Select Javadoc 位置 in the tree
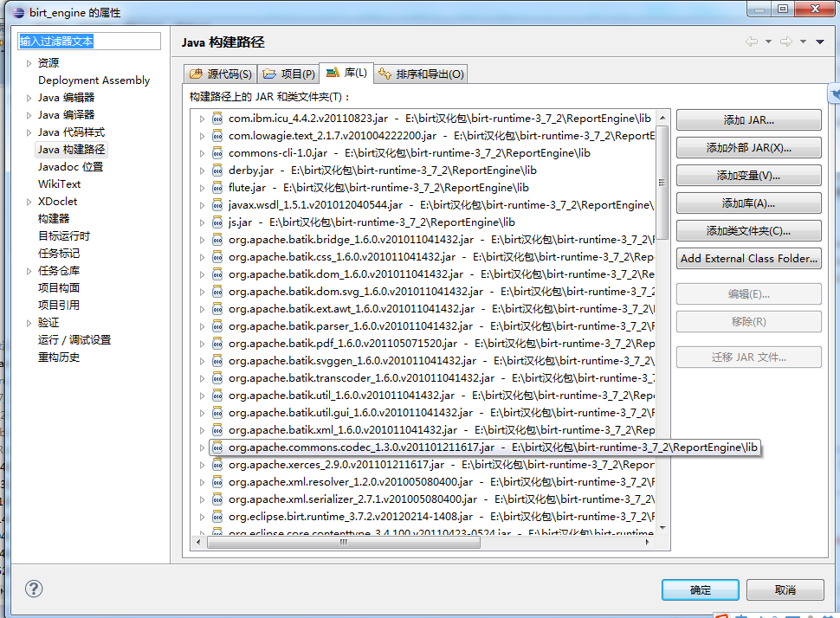This screenshot has height=618, width=840. tap(70, 167)
